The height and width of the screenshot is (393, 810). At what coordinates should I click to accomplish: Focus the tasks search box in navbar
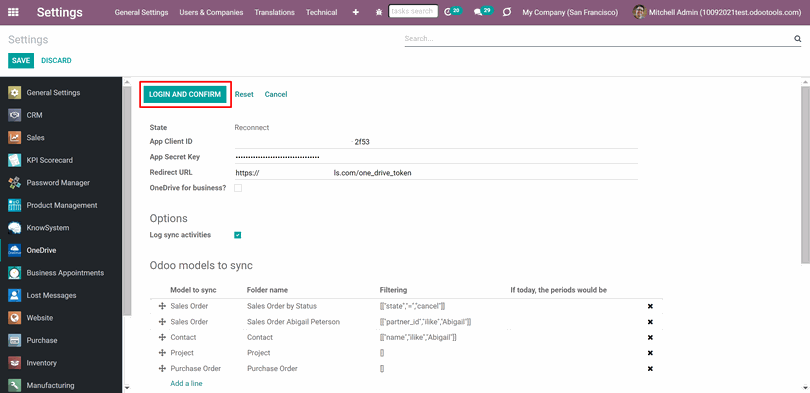(x=413, y=11)
